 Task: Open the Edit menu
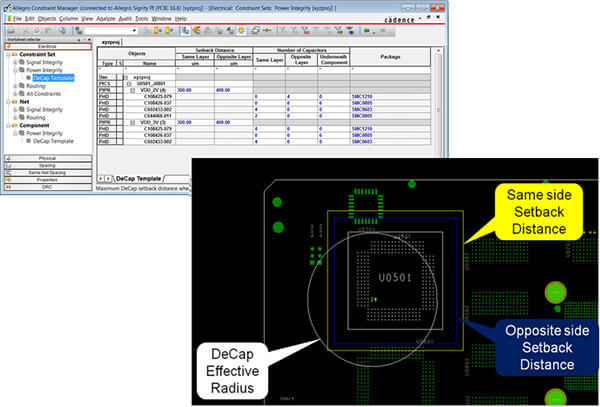tap(29, 18)
